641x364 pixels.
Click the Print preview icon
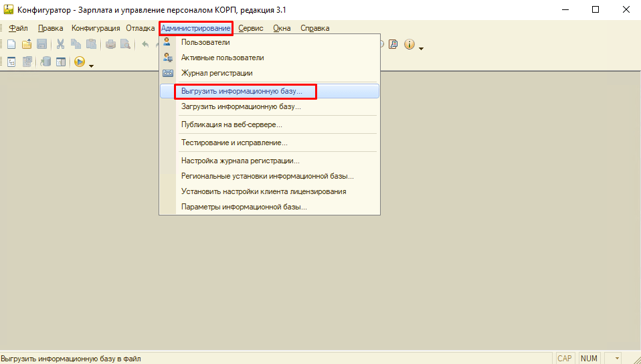click(x=126, y=44)
